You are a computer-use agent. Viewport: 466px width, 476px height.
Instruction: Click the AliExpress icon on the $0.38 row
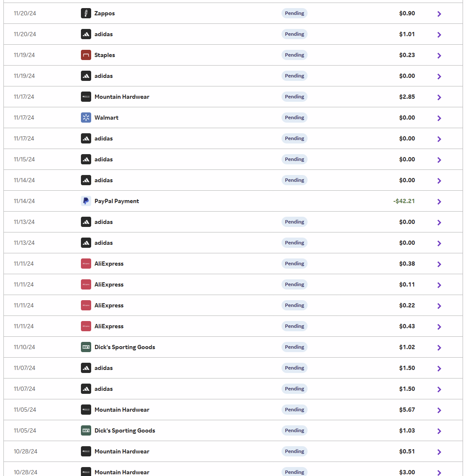click(86, 264)
